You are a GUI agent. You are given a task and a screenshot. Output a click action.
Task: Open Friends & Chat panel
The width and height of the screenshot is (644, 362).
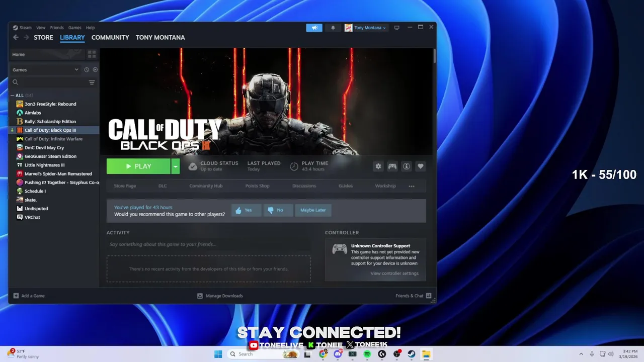413,296
